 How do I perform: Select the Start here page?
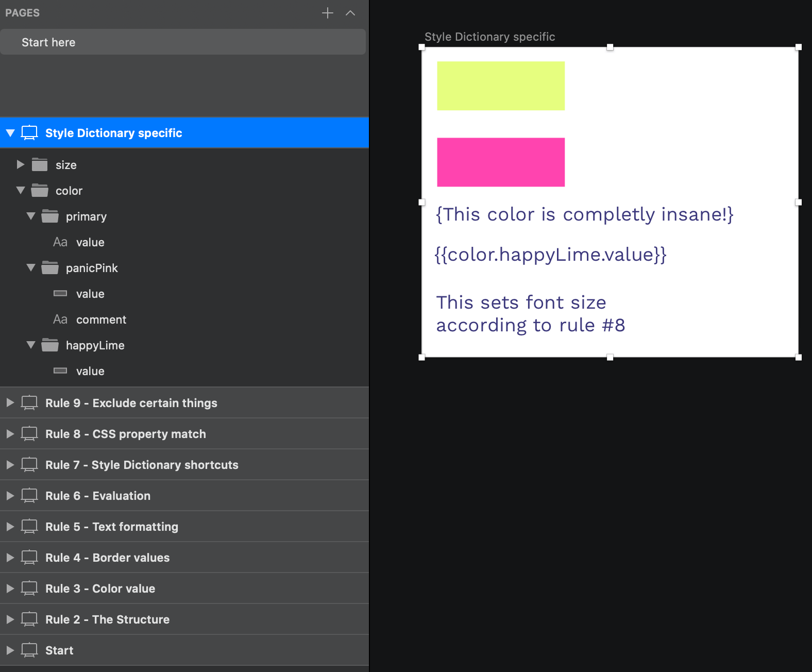point(183,42)
